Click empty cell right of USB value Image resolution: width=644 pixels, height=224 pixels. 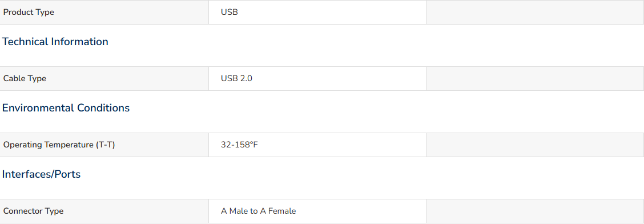click(x=535, y=13)
